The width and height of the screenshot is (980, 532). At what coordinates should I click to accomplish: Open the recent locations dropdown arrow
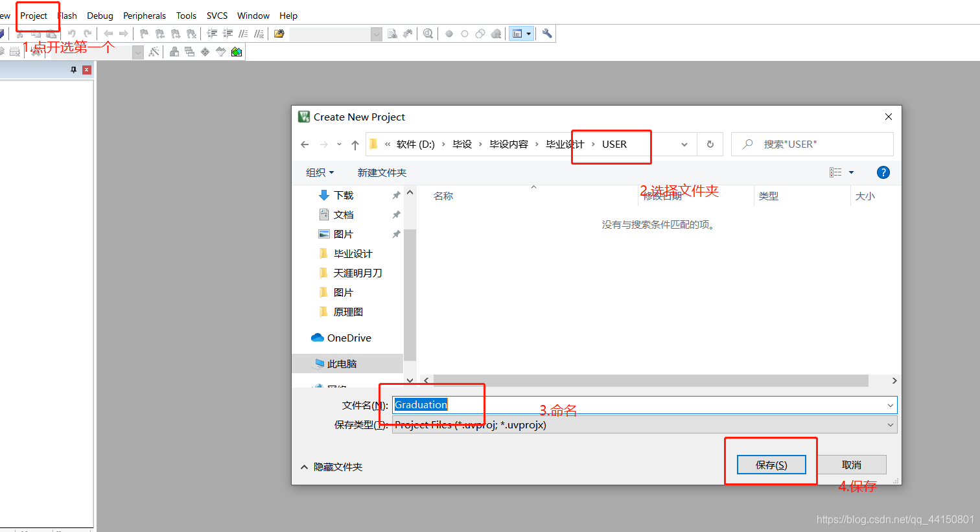[339, 145]
